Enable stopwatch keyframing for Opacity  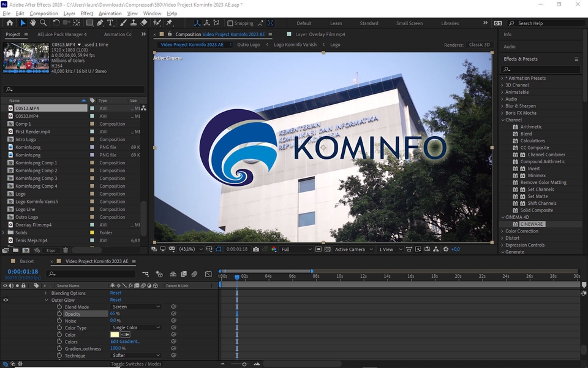(59, 314)
